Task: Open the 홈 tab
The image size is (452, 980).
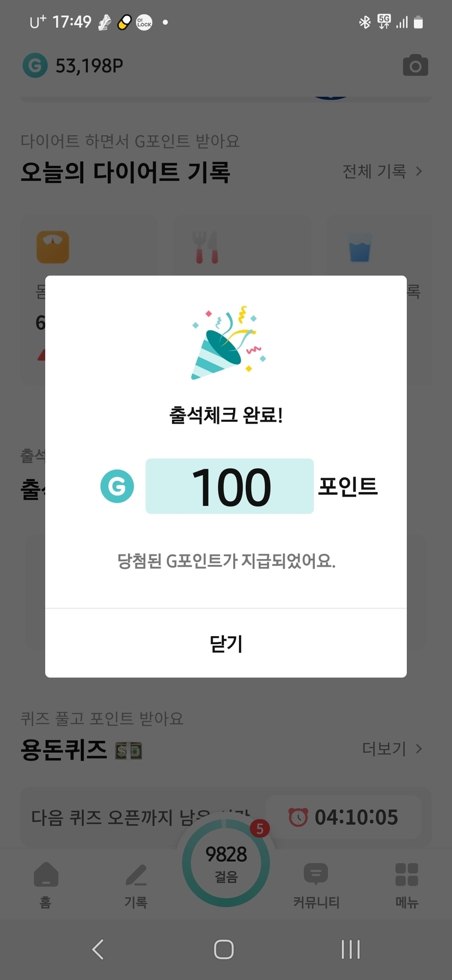Action: 46,884
